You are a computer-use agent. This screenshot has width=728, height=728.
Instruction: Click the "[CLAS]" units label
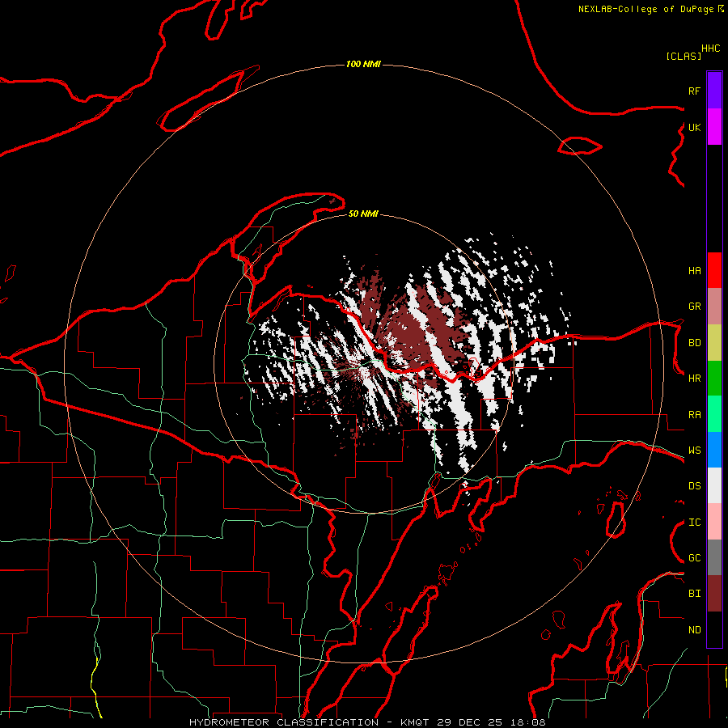[x=684, y=56]
